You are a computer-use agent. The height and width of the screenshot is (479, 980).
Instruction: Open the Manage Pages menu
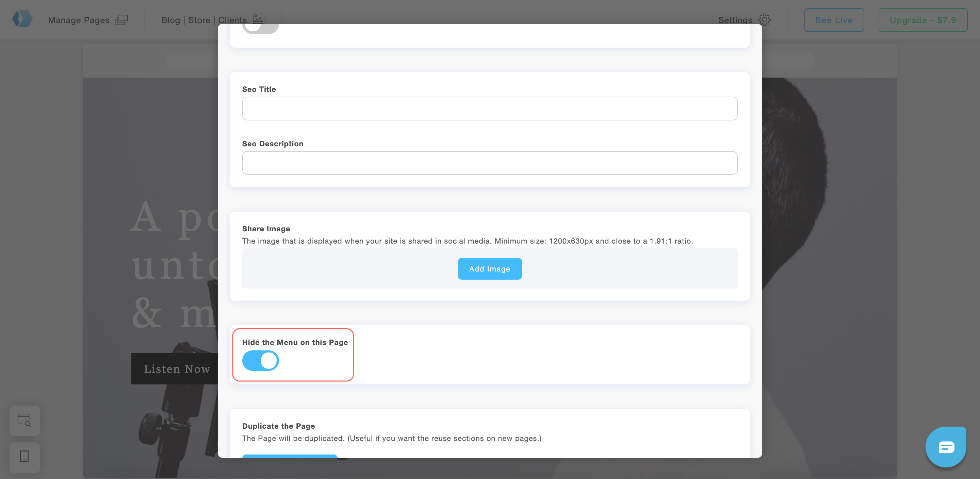click(x=78, y=20)
